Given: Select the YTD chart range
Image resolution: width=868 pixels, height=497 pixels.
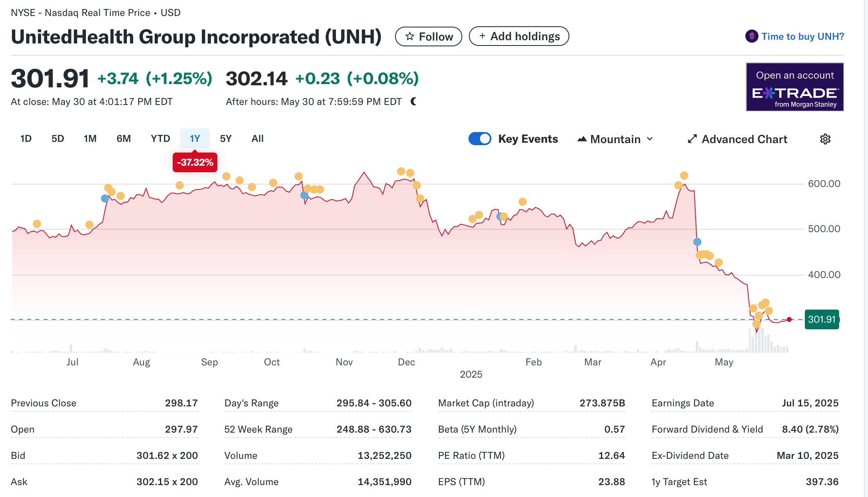Looking at the screenshot, I should click(160, 139).
